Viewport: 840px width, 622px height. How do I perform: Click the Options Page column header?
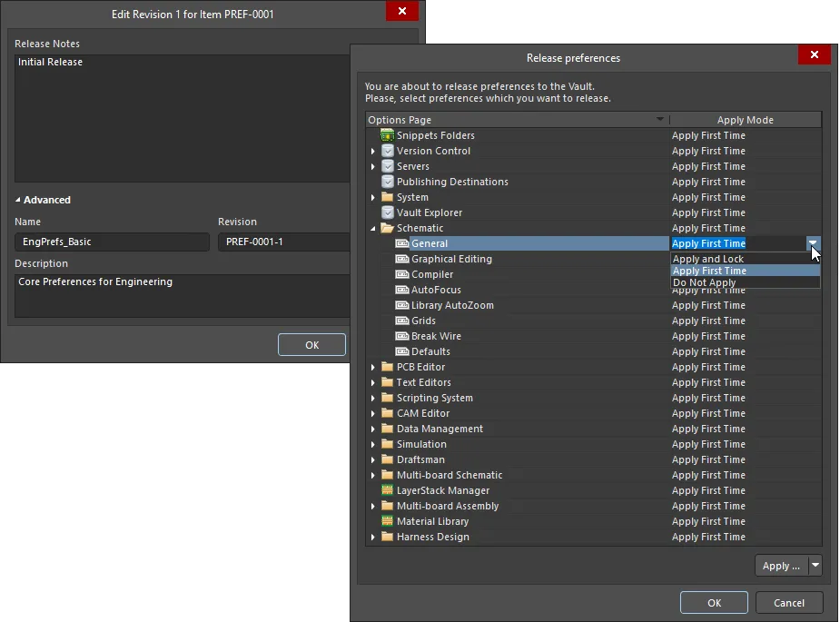pos(518,120)
